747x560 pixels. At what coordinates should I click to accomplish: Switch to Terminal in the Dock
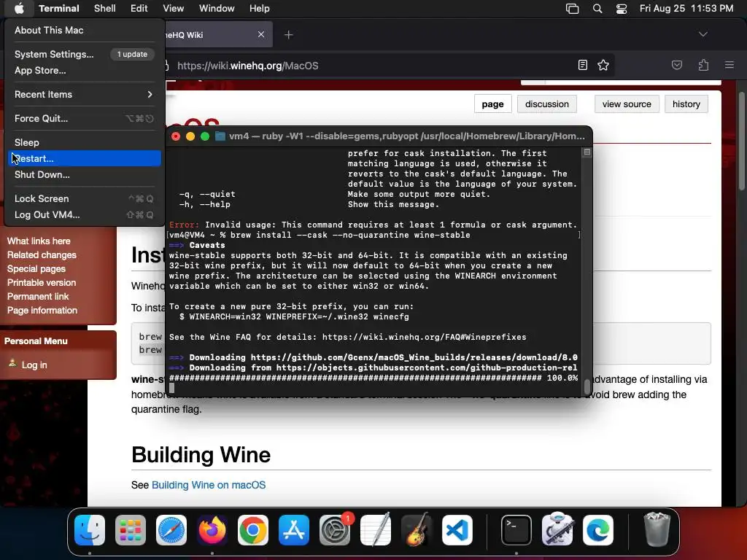click(x=516, y=530)
